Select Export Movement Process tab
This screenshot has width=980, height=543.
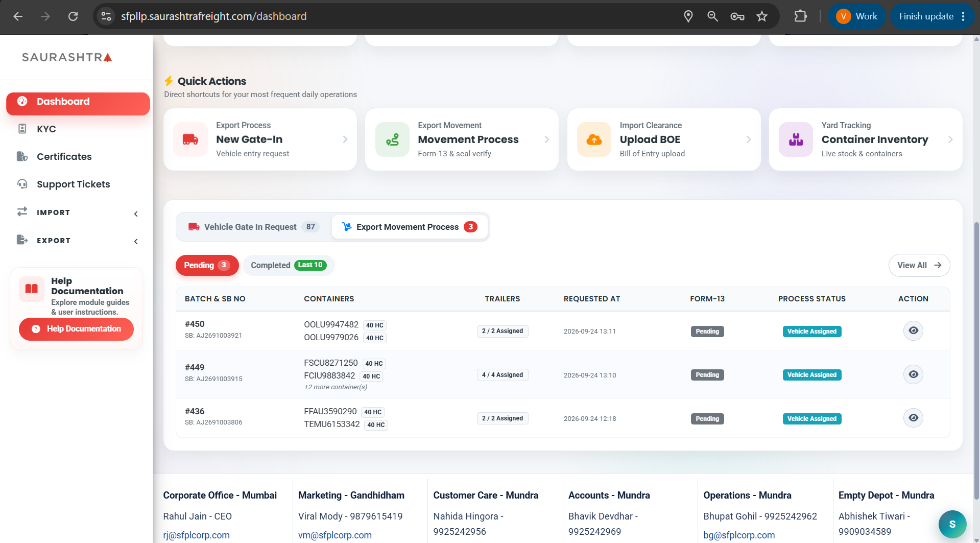(410, 227)
